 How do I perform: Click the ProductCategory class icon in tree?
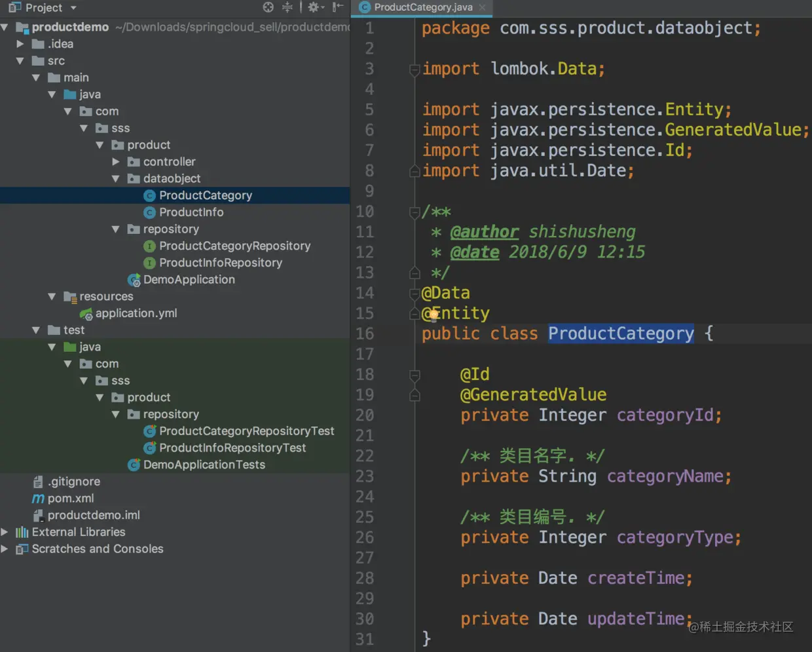point(149,195)
